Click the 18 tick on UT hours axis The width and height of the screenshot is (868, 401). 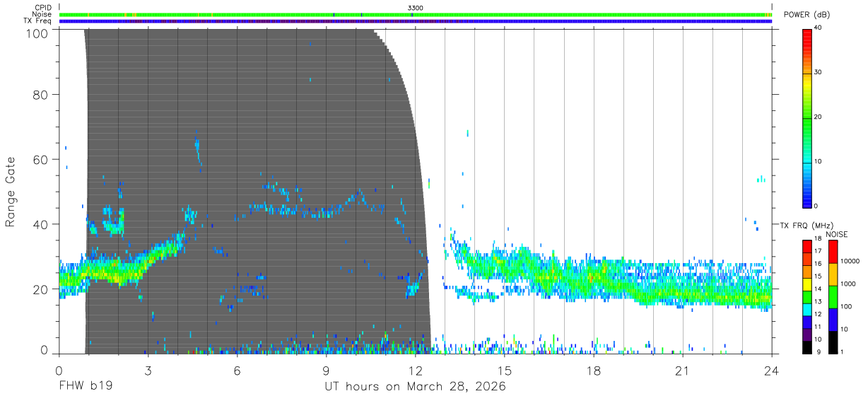[594, 371]
